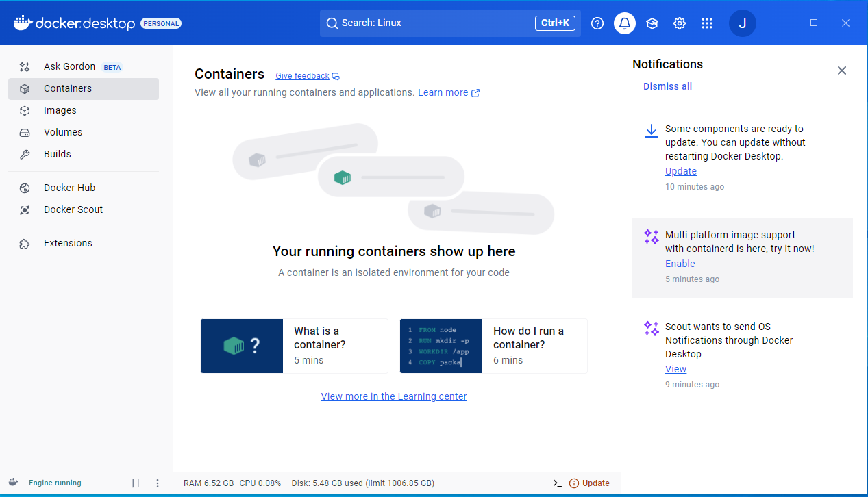Open the What is a container card
The image size is (868, 497).
pos(294,346)
